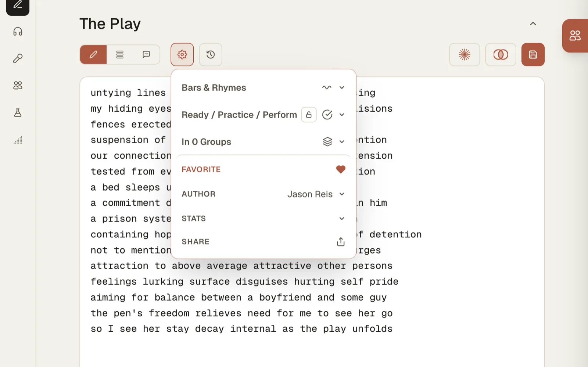
Task: Save the song with the disk button
Action: point(533,55)
